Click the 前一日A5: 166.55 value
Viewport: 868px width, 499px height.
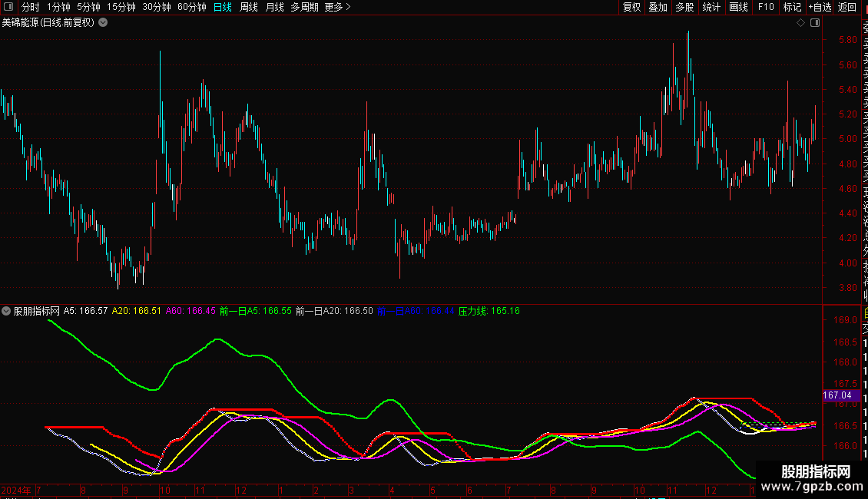point(256,311)
